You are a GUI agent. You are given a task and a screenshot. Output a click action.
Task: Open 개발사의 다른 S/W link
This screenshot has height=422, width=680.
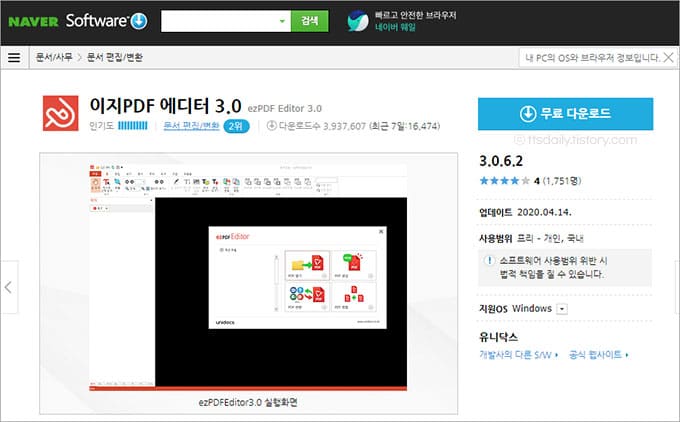click(x=519, y=355)
